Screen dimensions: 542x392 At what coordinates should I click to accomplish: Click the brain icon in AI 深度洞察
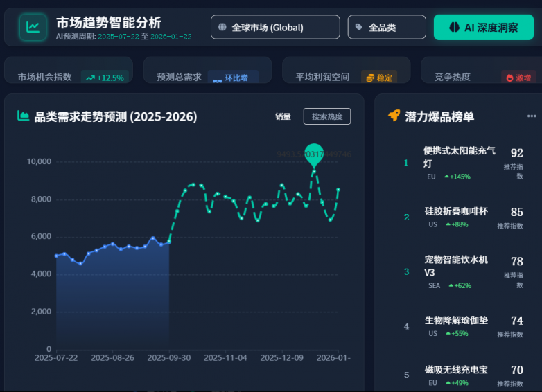(454, 27)
